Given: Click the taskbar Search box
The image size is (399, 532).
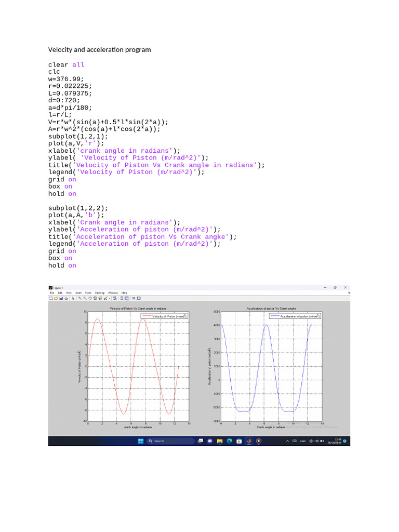Looking at the screenshot, I should (x=171, y=441).
